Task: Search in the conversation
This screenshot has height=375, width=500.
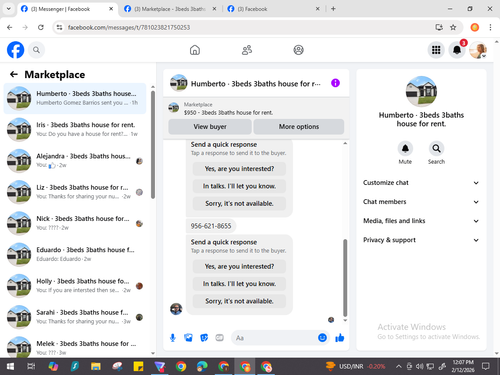Action: pos(436,148)
